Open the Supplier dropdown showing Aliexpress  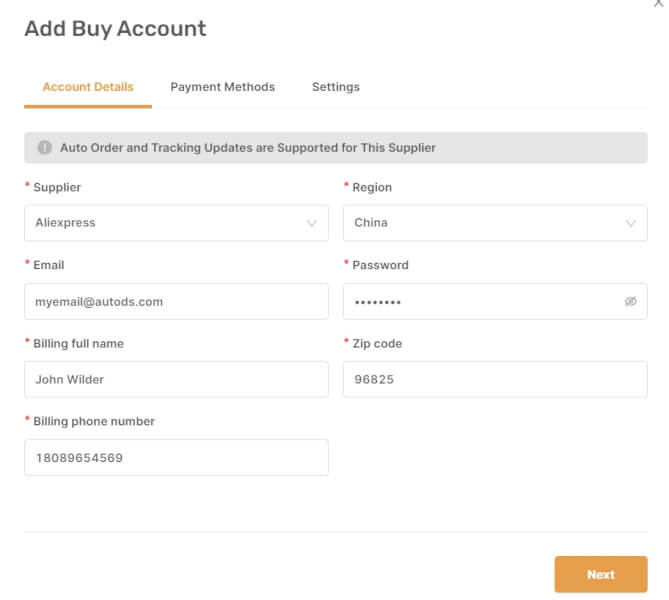click(176, 223)
